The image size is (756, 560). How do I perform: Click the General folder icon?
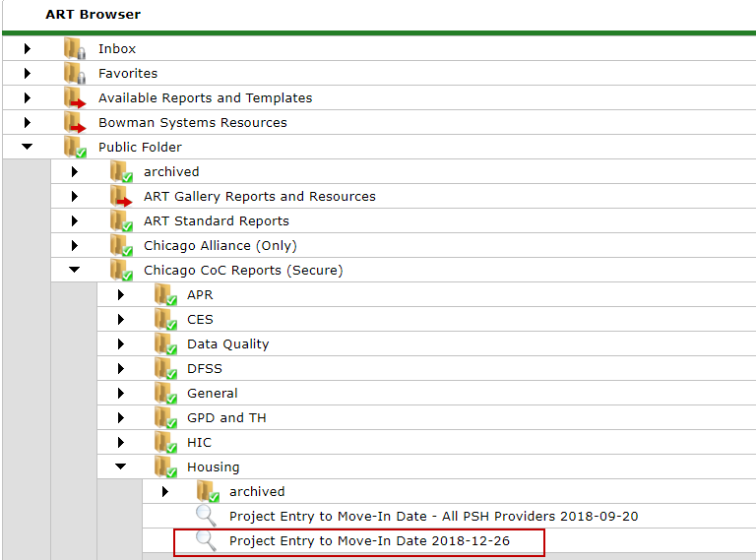tap(165, 394)
